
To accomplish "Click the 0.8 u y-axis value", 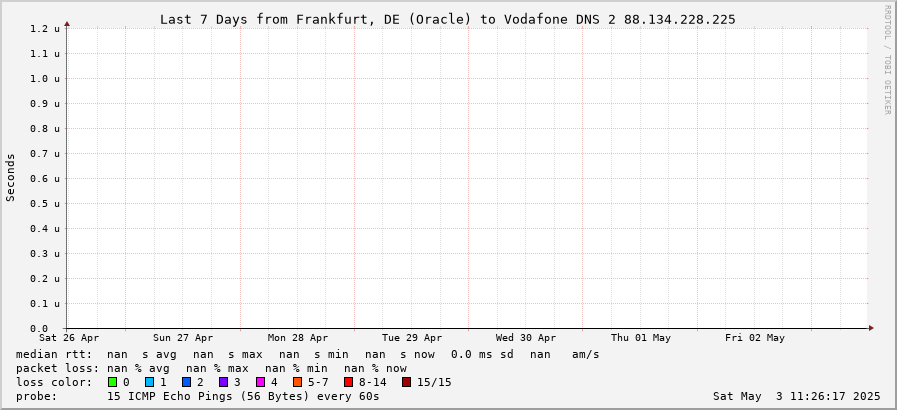I will pyautogui.click(x=45, y=129).
